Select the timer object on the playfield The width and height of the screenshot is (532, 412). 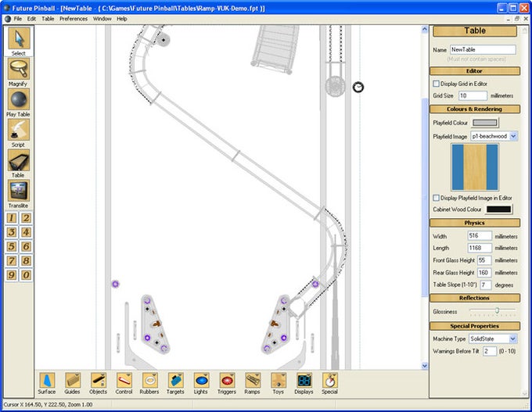coord(358,88)
